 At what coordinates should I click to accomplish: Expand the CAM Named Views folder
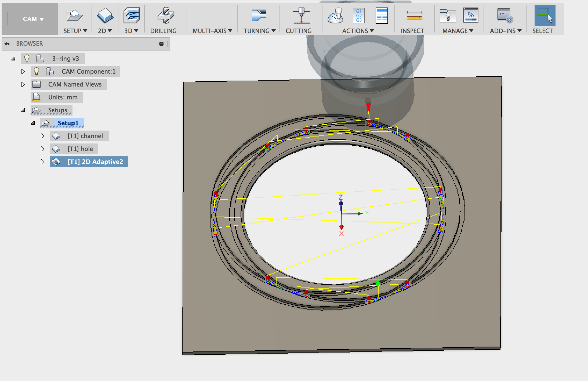click(x=23, y=84)
